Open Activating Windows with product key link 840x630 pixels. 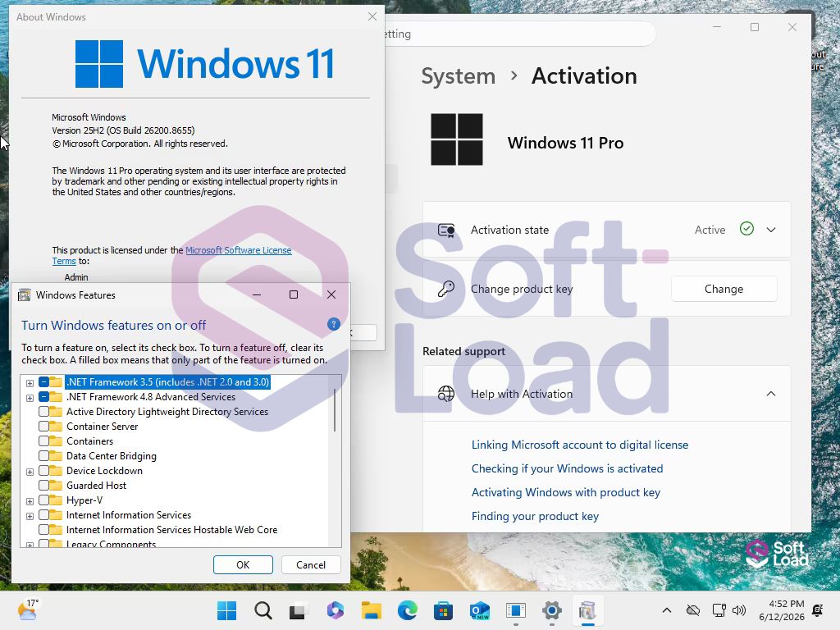[x=565, y=492]
